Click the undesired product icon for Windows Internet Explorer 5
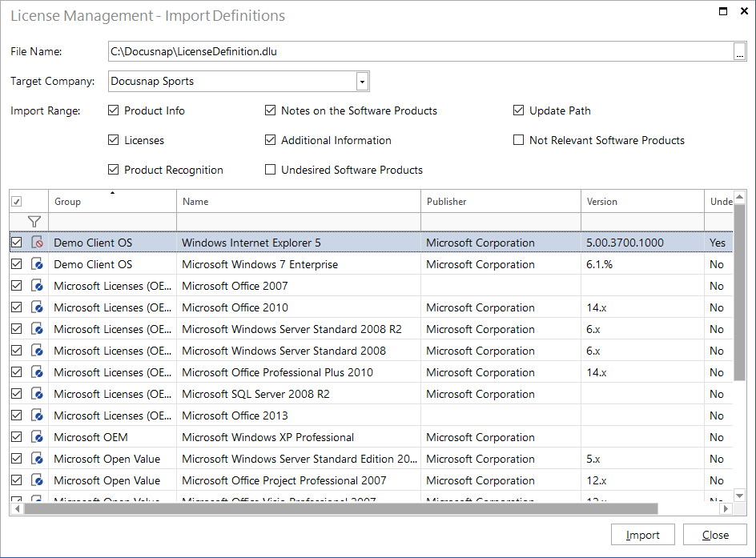 tap(37, 243)
